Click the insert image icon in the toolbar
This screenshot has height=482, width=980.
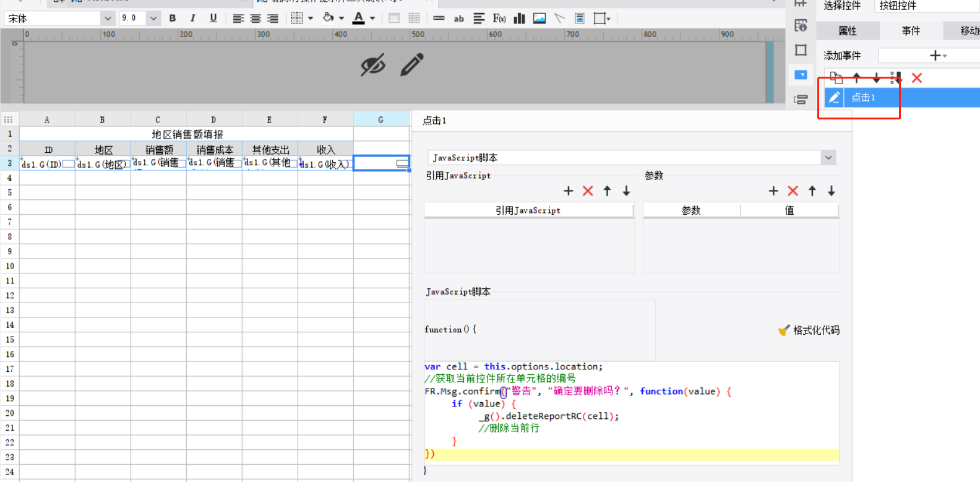pyautogui.click(x=539, y=19)
